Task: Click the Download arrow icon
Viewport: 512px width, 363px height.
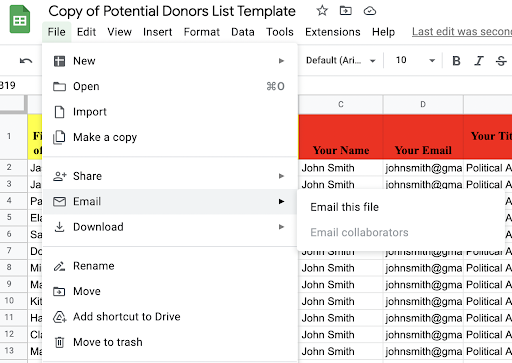Action: pyautogui.click(x=59, y=227)
